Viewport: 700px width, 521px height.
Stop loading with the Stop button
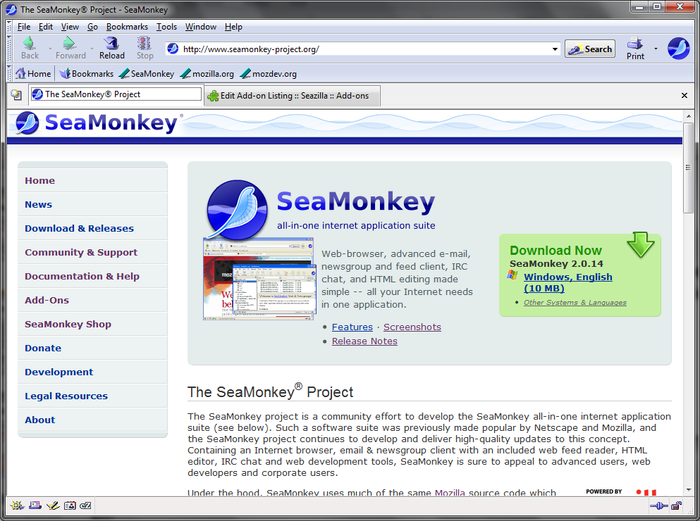[145, 48]
